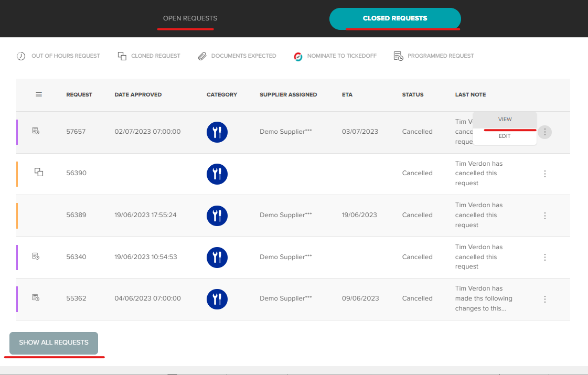
Task: Click the ETA 03/07/2023 cell
Action: coord(360,132)
